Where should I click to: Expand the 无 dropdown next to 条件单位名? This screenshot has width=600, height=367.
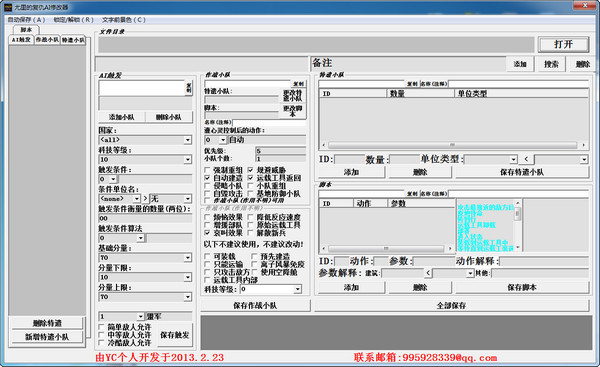pyautogui.click(x=188, y=199)
